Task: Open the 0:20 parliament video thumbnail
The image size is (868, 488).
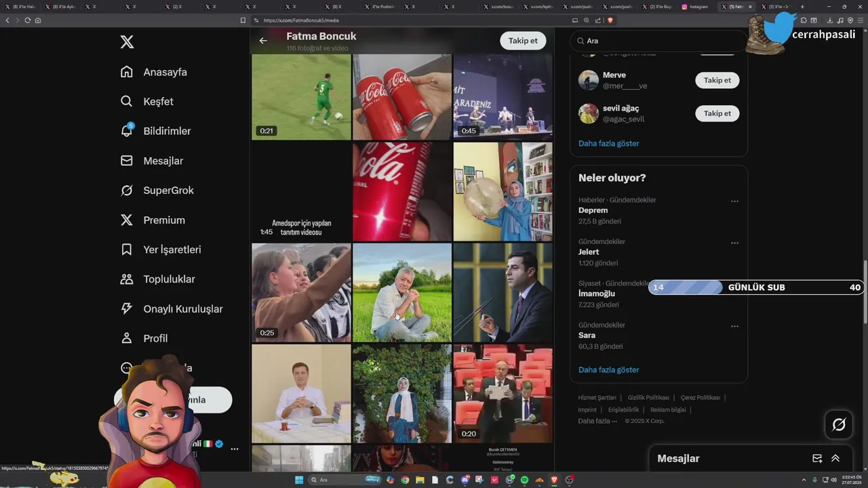Action: point(502,394)
